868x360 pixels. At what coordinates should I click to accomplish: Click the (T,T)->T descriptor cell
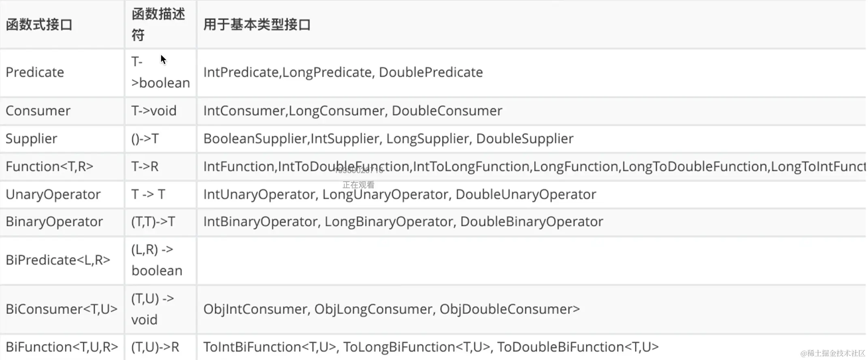(x=153, y=221)
